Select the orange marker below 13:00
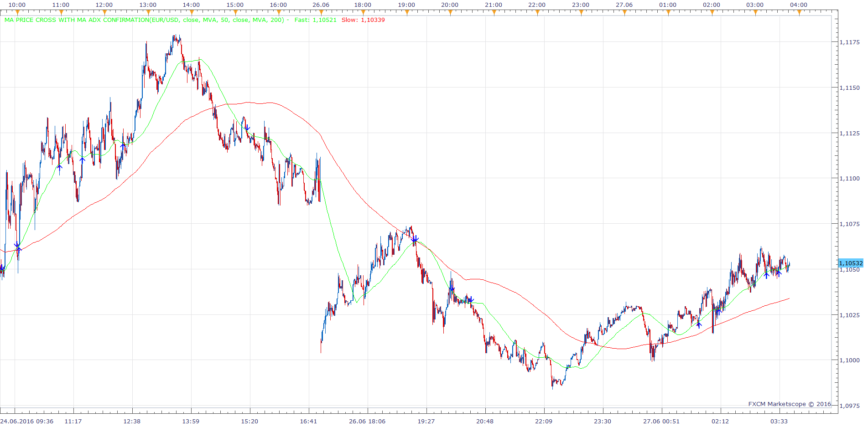 (x=148, y=12)
